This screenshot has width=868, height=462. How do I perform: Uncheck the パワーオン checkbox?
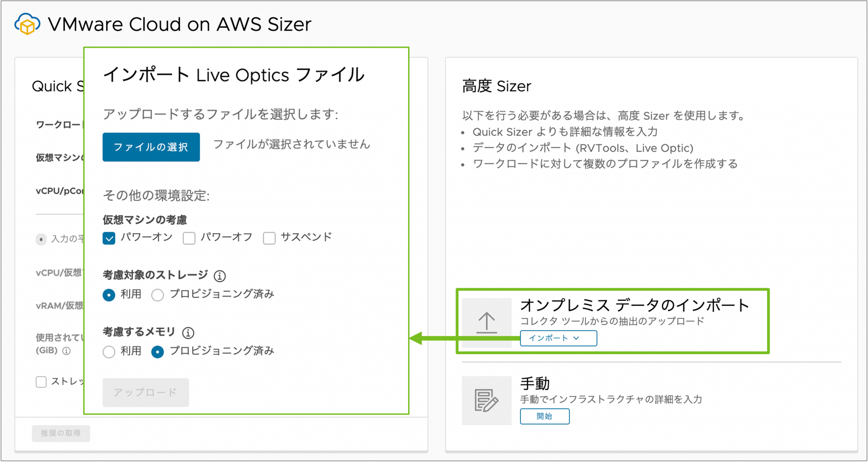[108, 238]
